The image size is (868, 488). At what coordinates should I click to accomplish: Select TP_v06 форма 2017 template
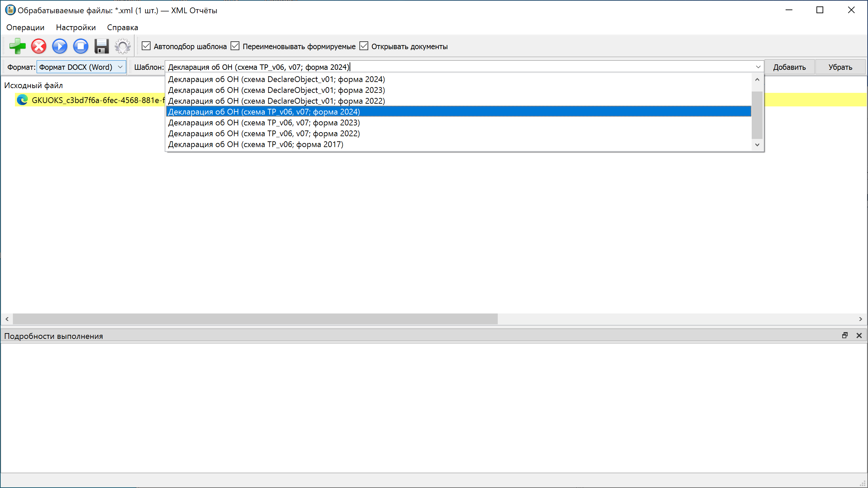458,144
